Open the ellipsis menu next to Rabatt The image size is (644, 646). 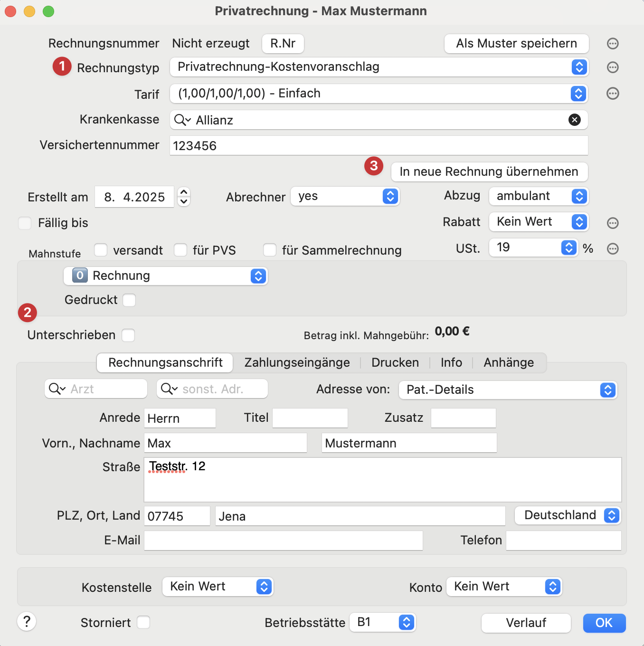click(x=613, y=223)
